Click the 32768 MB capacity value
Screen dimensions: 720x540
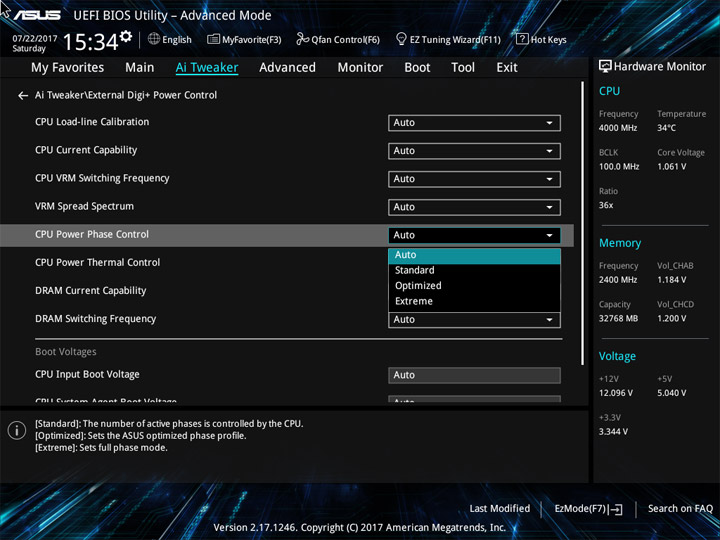tap(619, 318)
